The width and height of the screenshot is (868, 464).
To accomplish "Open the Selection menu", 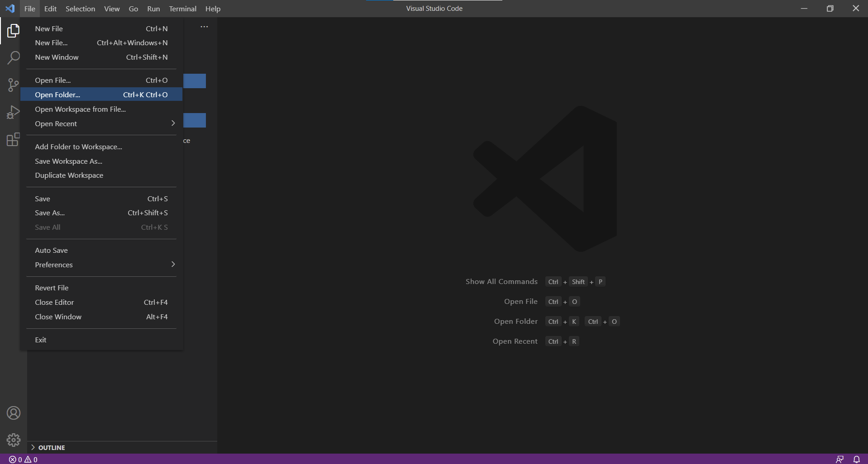I will (x=80, y=9).
